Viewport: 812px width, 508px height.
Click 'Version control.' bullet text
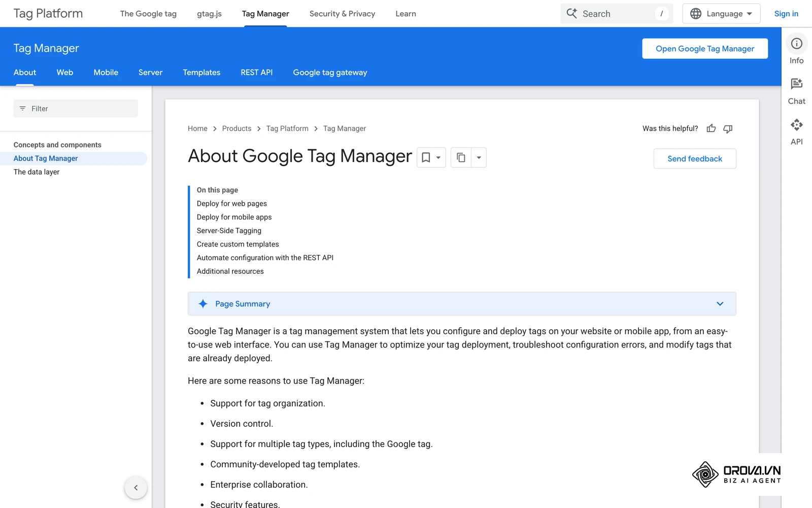(242, 424)
